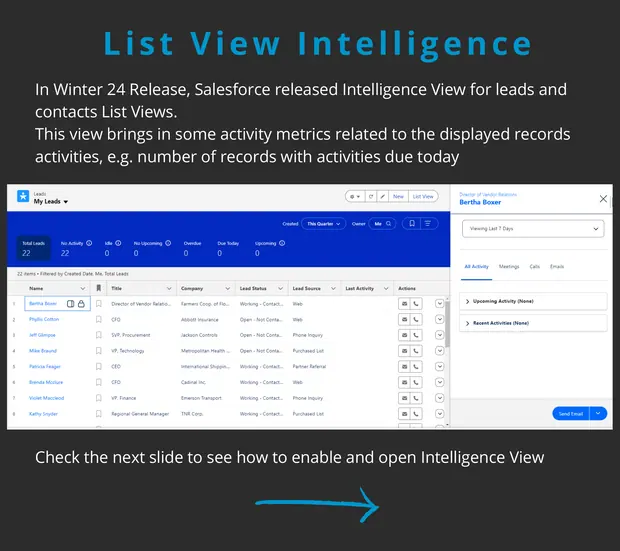Switch to the All Activity tab
Screen dimensions: 620x551
coord(476,267)
